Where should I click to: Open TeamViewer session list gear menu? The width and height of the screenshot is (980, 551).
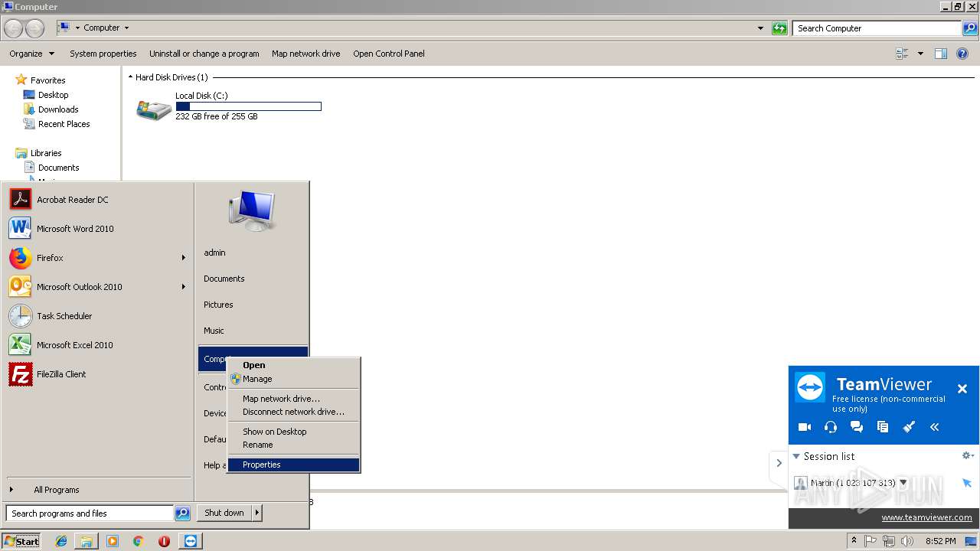(967, 455)
